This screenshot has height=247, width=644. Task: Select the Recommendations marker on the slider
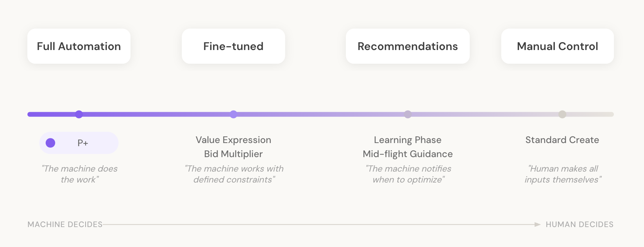coord(408,114)
